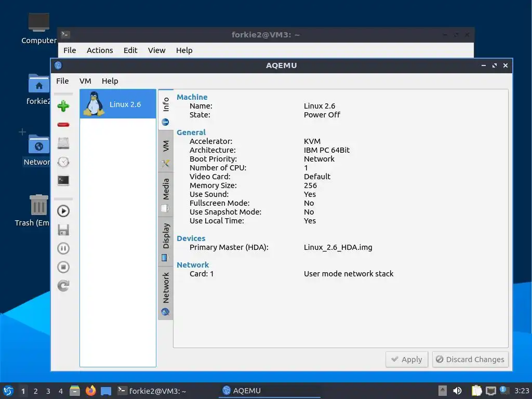Open the AQEMU VM menu

85,81
